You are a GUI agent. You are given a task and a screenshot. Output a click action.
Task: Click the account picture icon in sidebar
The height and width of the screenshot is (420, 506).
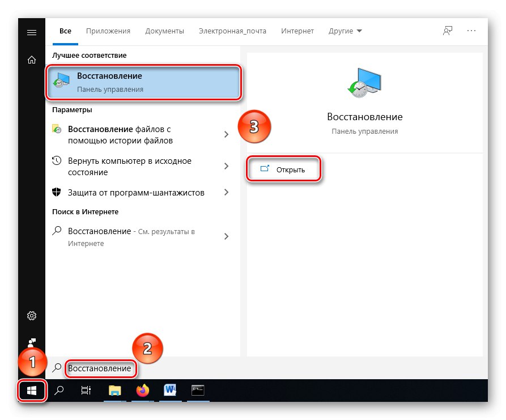pyautogui.click(x=32, y=342)
